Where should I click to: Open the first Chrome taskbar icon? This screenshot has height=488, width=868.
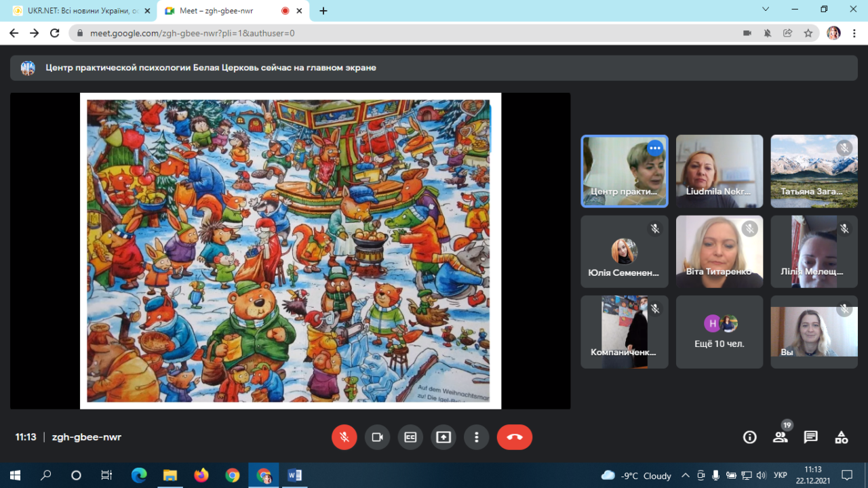[x=233, y=475]
